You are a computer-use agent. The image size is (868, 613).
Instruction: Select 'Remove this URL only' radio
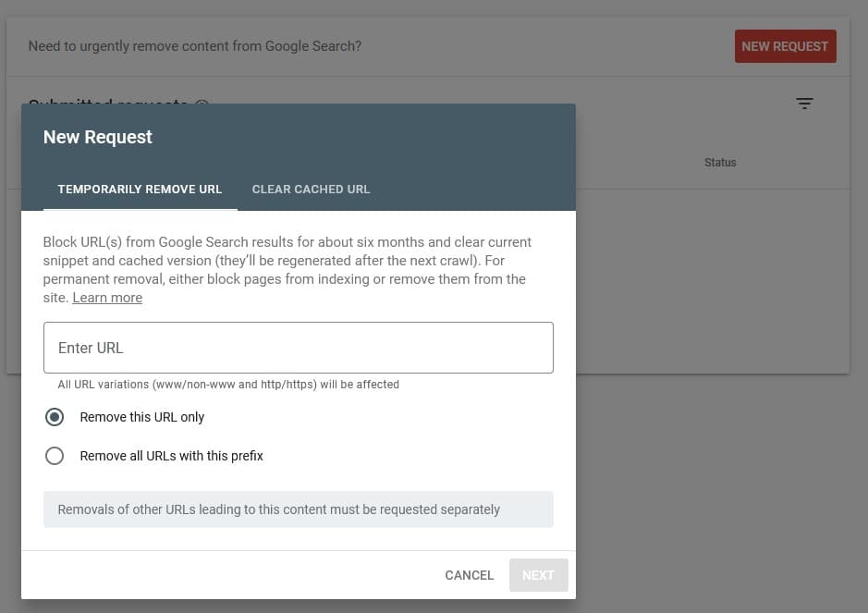[55, 417]
